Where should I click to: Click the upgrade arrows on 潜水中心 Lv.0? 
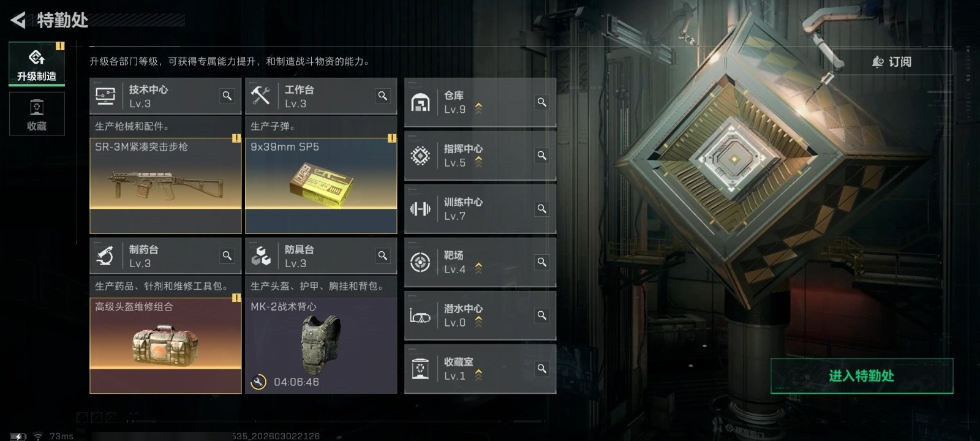[x=478, y=322]
